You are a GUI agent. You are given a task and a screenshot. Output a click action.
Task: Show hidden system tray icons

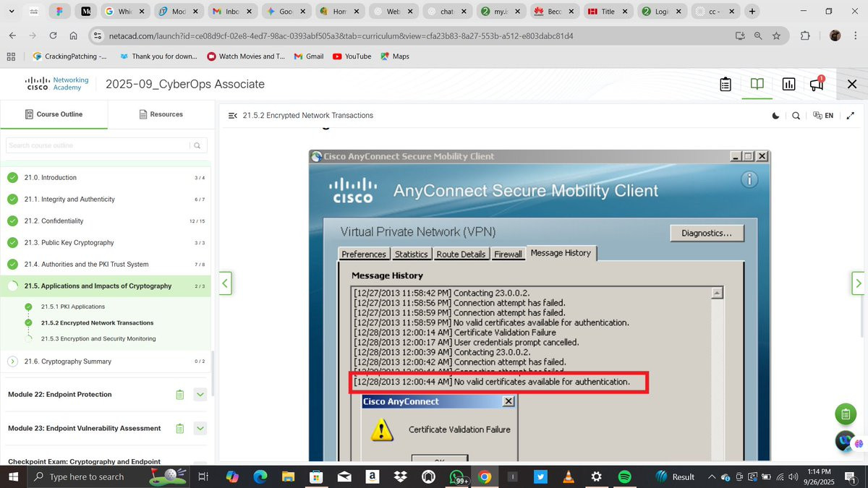[x=712, y=476]
